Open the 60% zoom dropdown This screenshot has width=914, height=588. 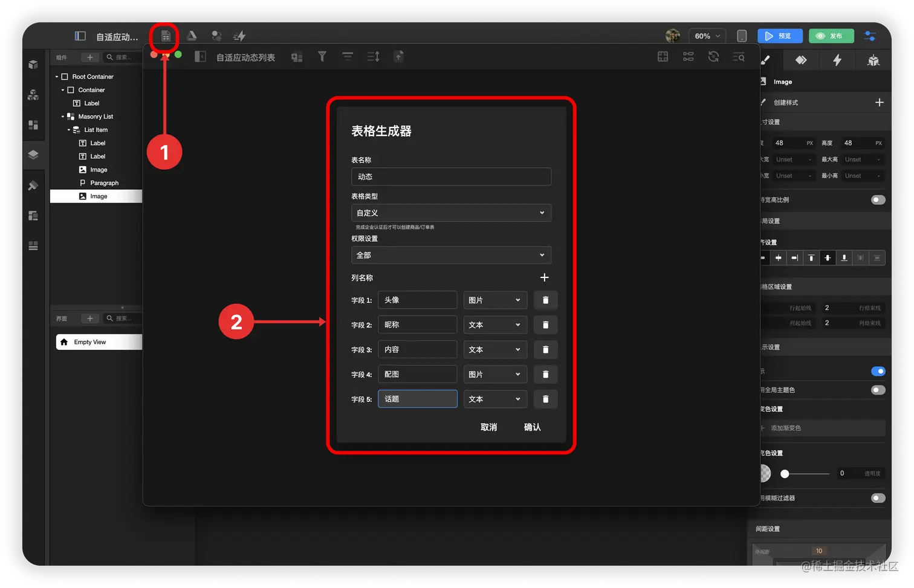point(707,36)
